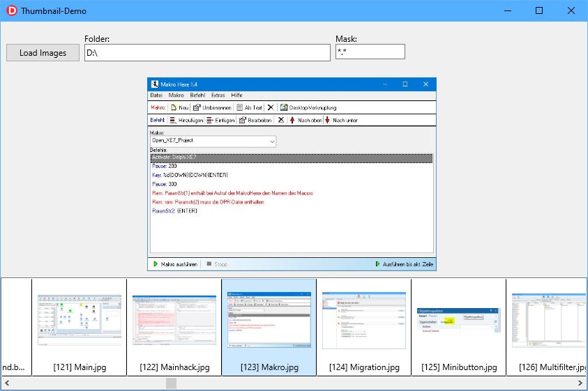This screenshot has width=588, height=391.
Task: Select the 'Pause: 300' command row
Action: [292, 184]
